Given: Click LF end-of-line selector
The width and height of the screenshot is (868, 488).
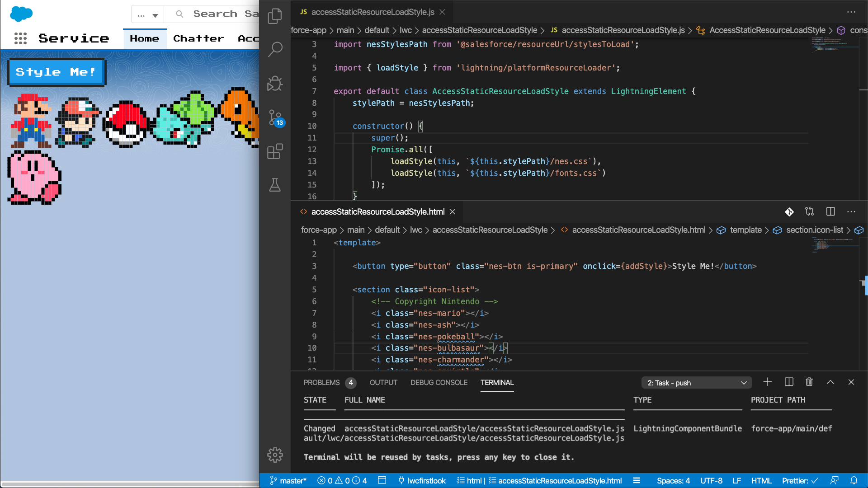Looking at the screenshot, I should [737, 481].
